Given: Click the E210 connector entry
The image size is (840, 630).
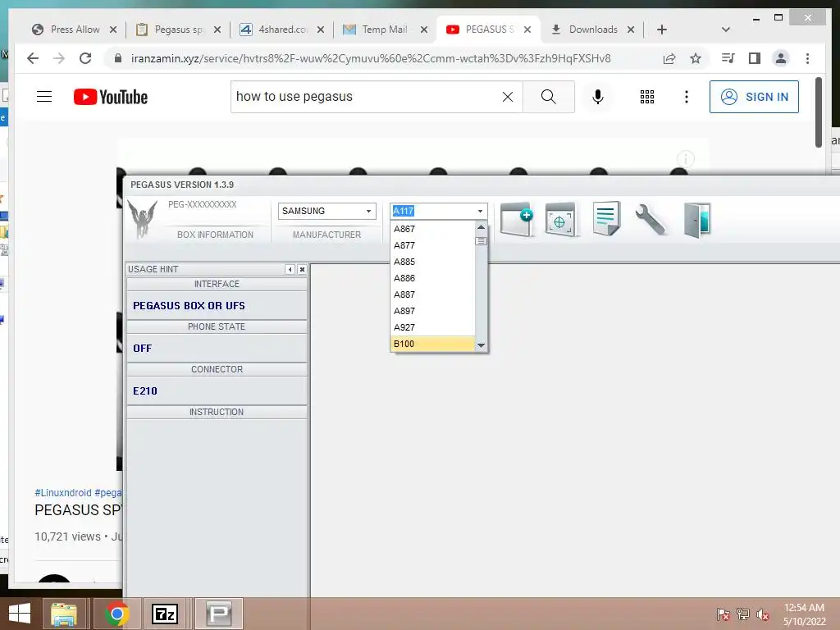Looking at the screenshot, I should [x=217, y=391].
